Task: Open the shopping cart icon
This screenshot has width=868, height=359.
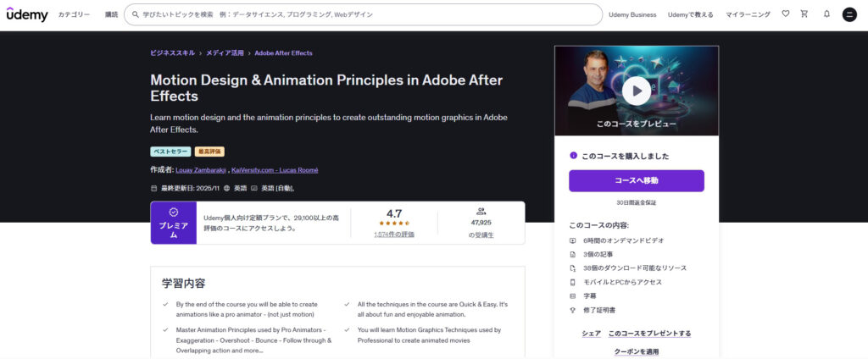Action: coord(804,14)
